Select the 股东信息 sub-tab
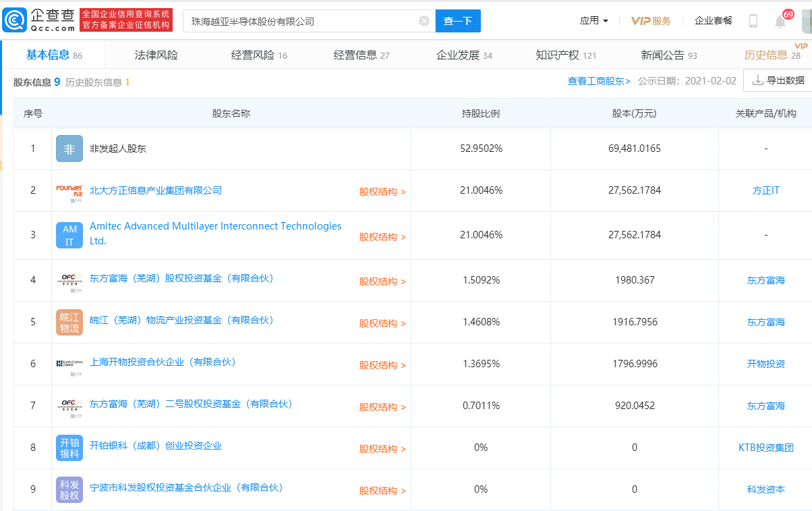812x511 pixels. pos(37,82)
